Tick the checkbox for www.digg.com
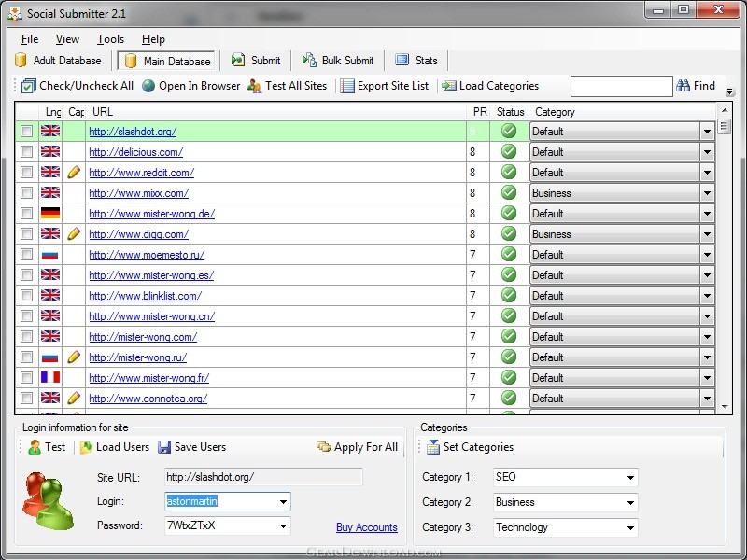The width and height of the screenshot is (747, 560). (x=27, y=234)
